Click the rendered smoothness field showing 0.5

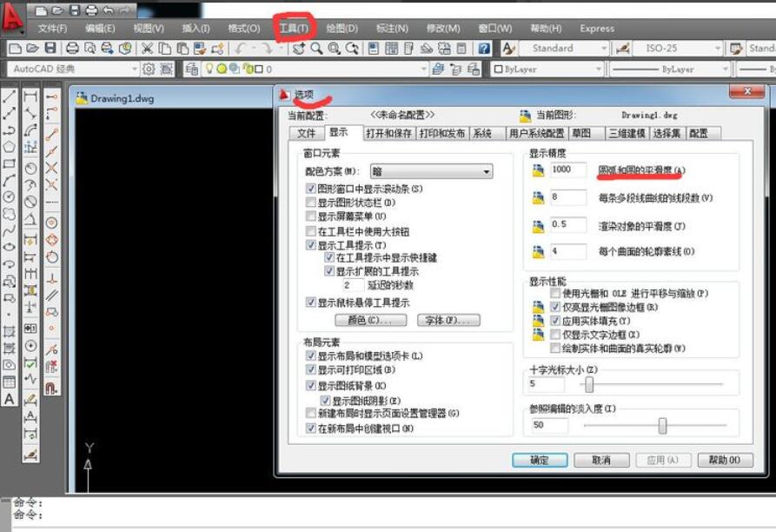[x=568, y=224]
